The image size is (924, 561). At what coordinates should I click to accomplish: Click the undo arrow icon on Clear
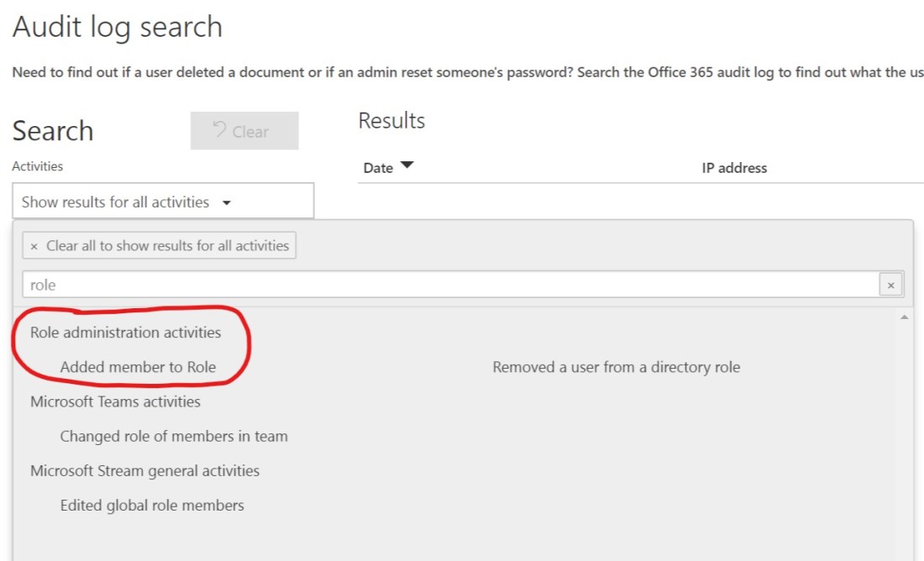pyautogui.click(x=219, y=129)
